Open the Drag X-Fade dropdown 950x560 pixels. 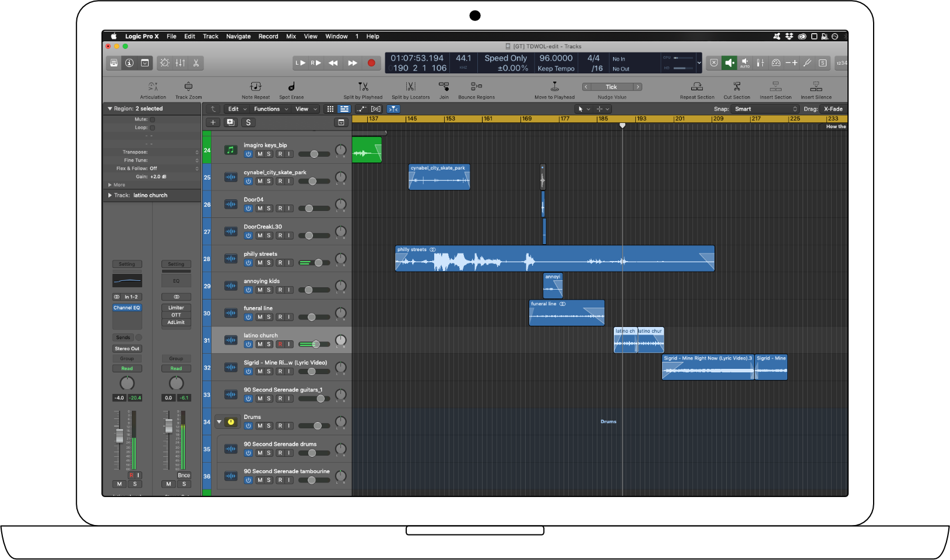[x=833, y=109]
